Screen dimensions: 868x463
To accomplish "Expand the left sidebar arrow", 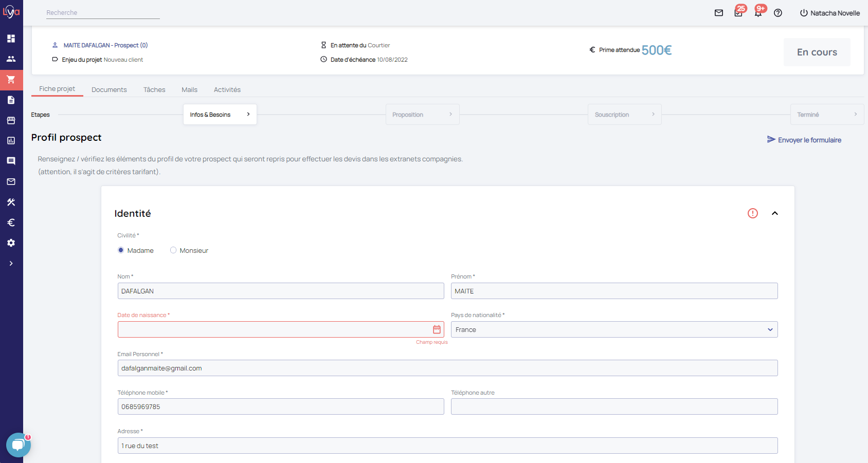I will coord(11,264).
